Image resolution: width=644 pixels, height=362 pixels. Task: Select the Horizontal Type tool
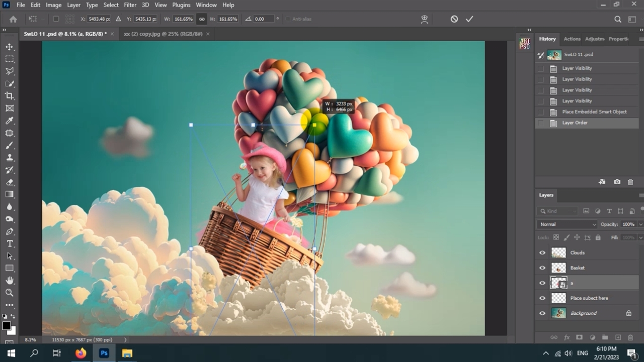pyautogui.click(x=10, y=243)
